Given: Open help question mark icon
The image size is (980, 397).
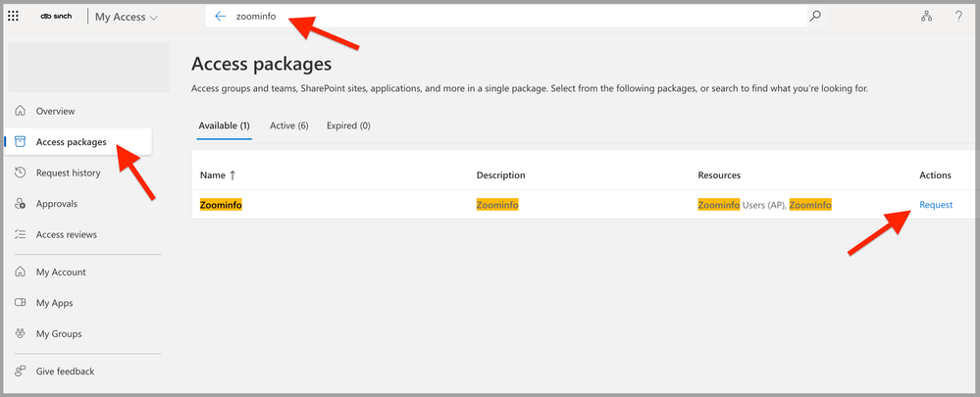Looking at the screenshot, I should point(958,17).
